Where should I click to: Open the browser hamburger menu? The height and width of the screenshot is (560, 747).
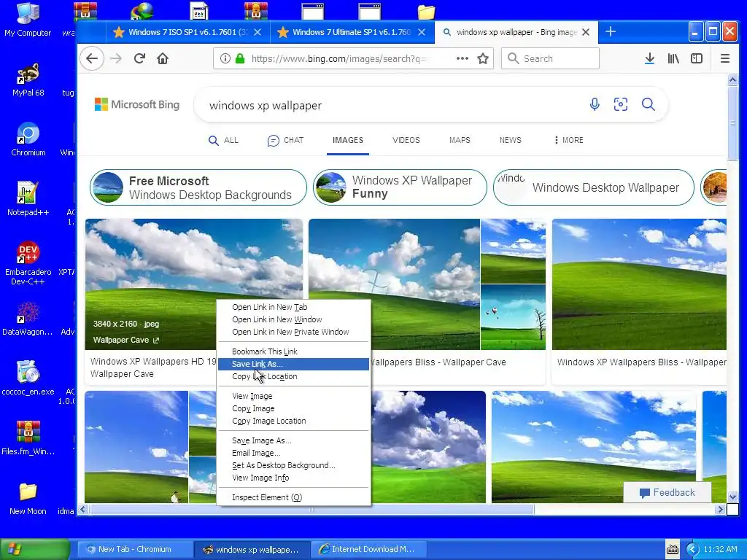[725, 58]
